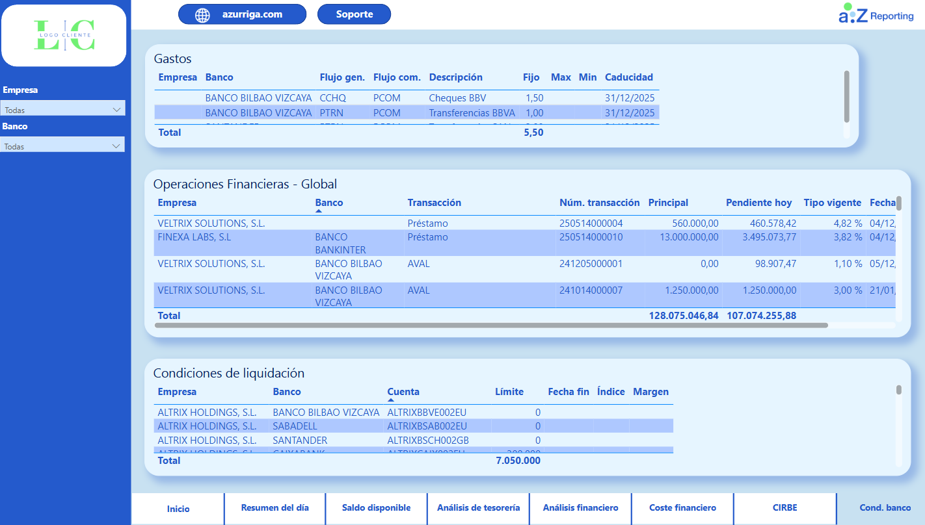Select transaction number 250514000010

(591, 237)
